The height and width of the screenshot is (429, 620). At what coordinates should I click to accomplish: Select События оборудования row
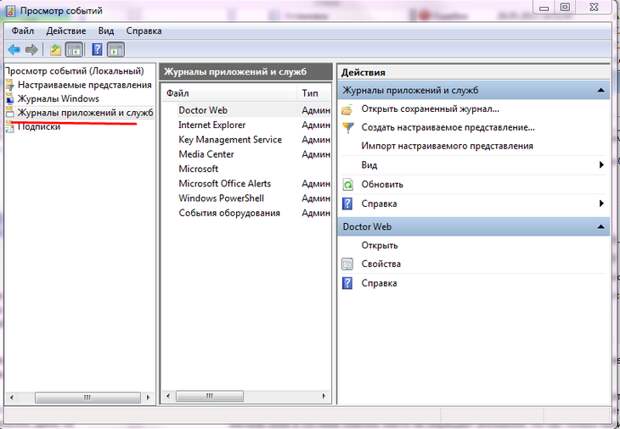(x=247, y=213)
